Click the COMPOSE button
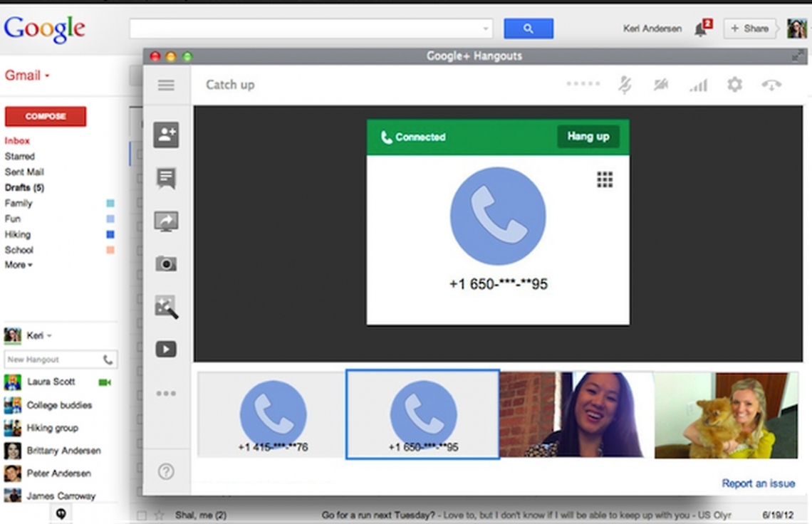This screenshot has height=524, width=812. [46, 117]
